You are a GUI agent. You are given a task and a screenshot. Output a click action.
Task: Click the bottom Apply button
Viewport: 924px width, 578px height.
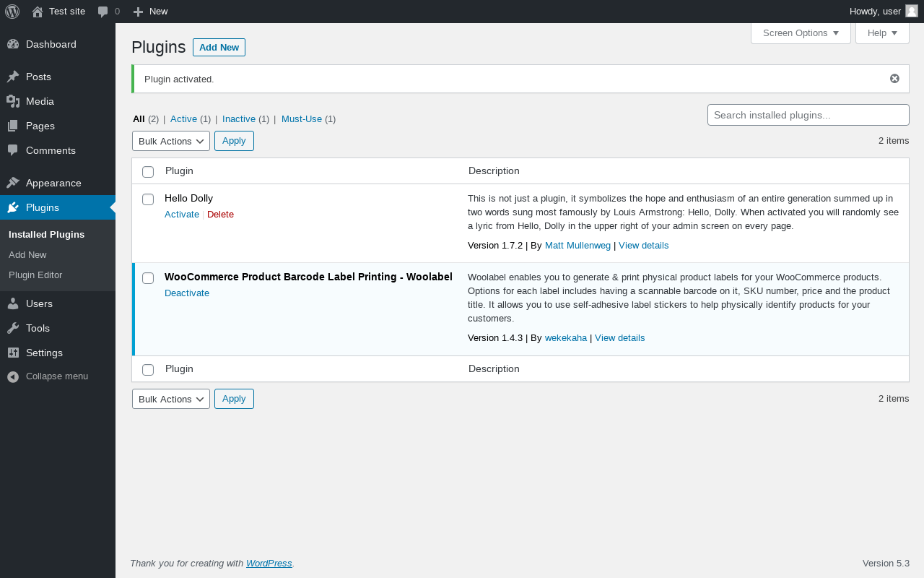[234, 399]
